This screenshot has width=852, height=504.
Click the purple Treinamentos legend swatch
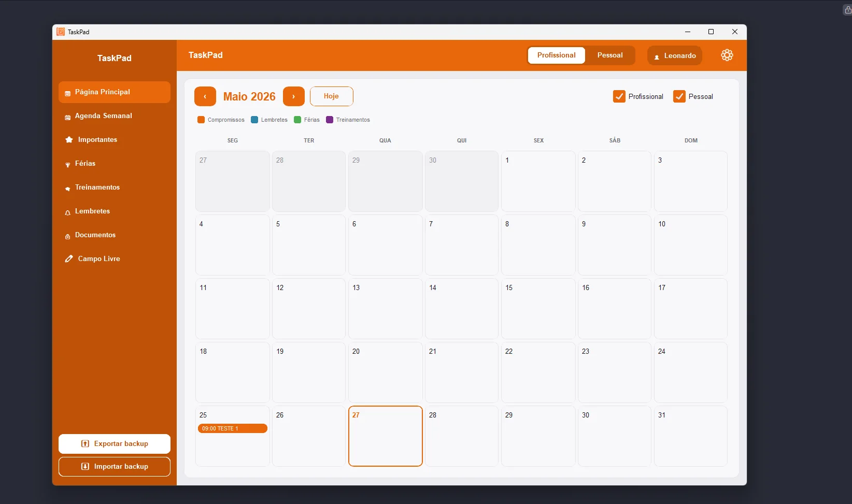(x=330, y=120)
